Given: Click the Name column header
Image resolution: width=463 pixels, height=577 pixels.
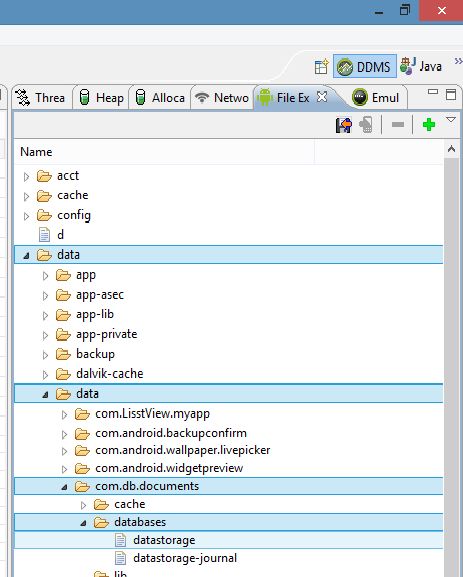Looking at the screenshot, I should click(164, 152).
